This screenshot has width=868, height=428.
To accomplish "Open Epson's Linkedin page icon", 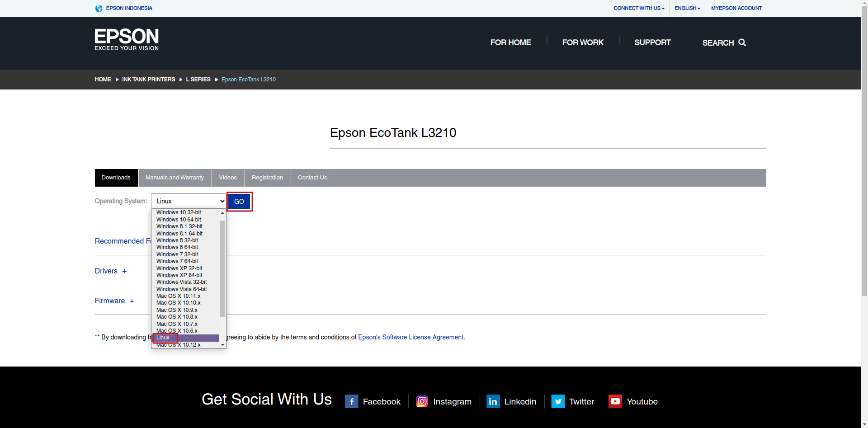I will click(493, 401).
